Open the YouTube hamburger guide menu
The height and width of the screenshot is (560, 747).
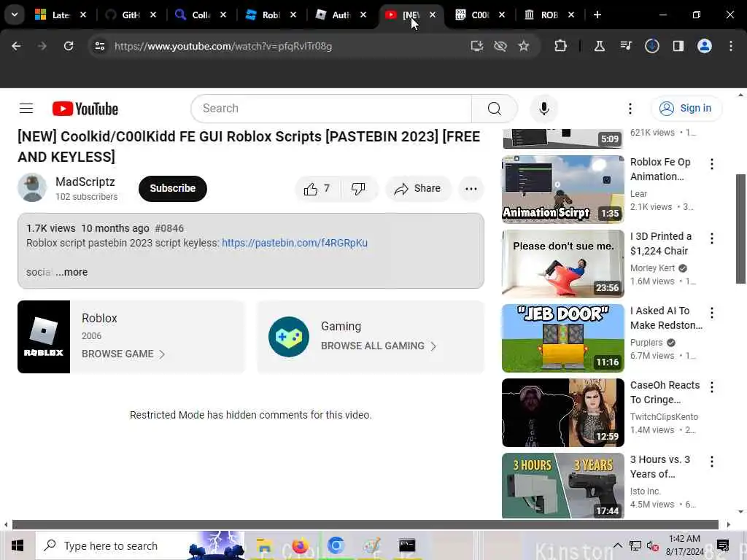26,109
